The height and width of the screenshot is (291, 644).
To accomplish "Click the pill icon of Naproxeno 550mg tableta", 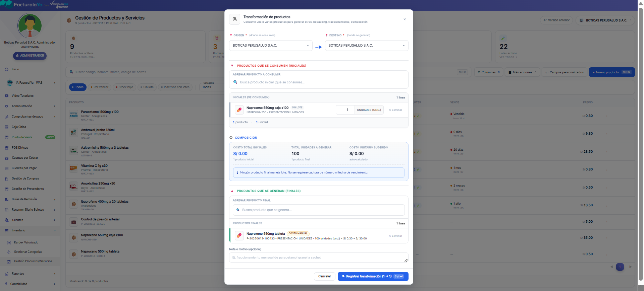I will pos(239,236).
